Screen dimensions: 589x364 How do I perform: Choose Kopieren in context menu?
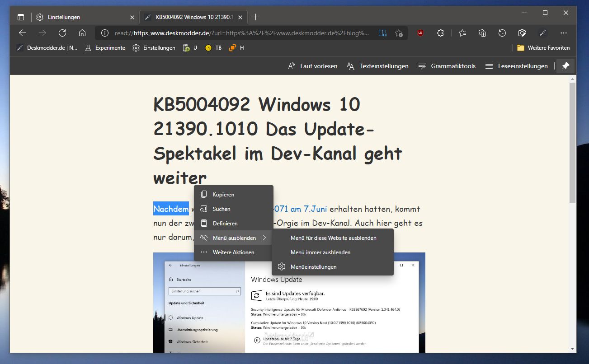point(234,195)
